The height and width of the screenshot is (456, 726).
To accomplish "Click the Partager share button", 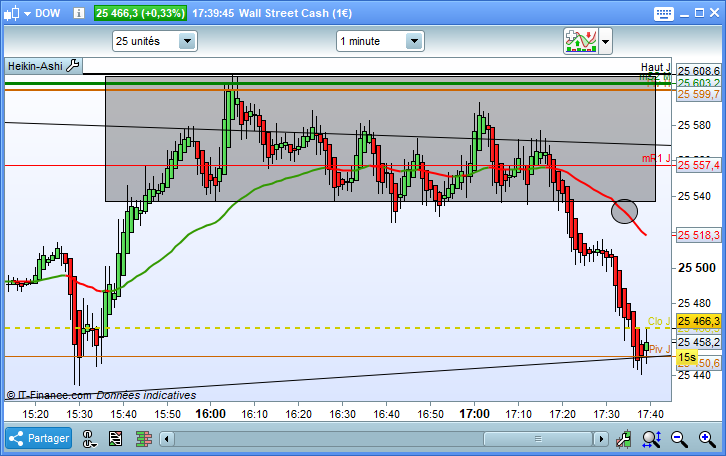I will pyautogui.click(x=39, y=438).
